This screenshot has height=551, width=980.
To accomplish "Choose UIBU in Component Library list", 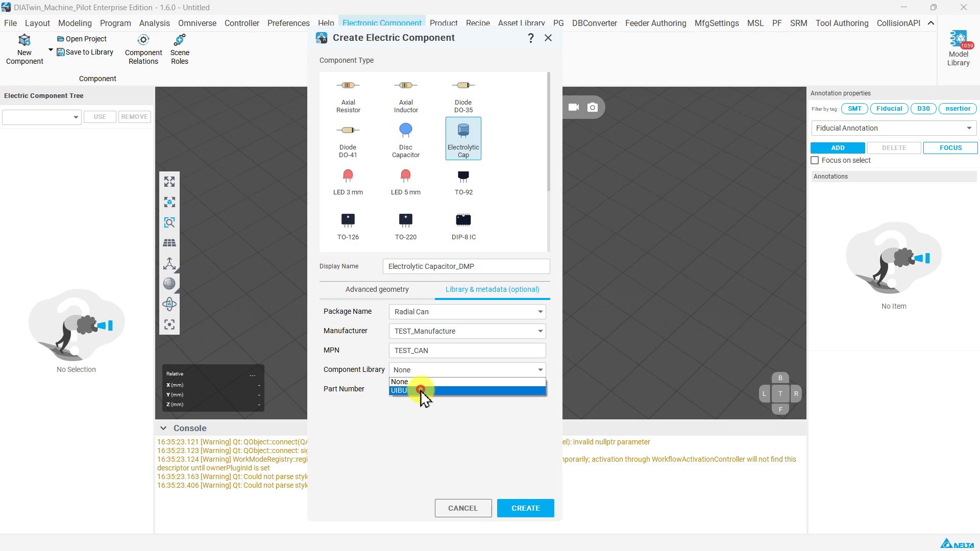I will click(x=467, y=391).
